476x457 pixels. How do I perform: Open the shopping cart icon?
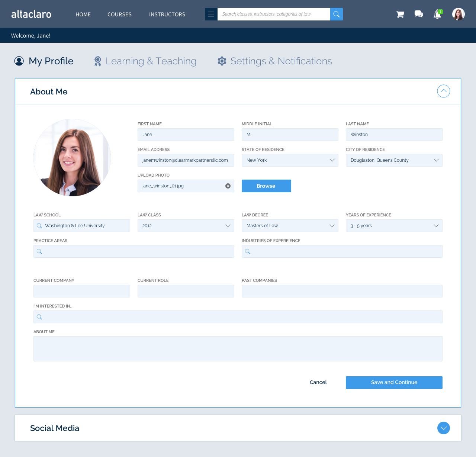400,15
